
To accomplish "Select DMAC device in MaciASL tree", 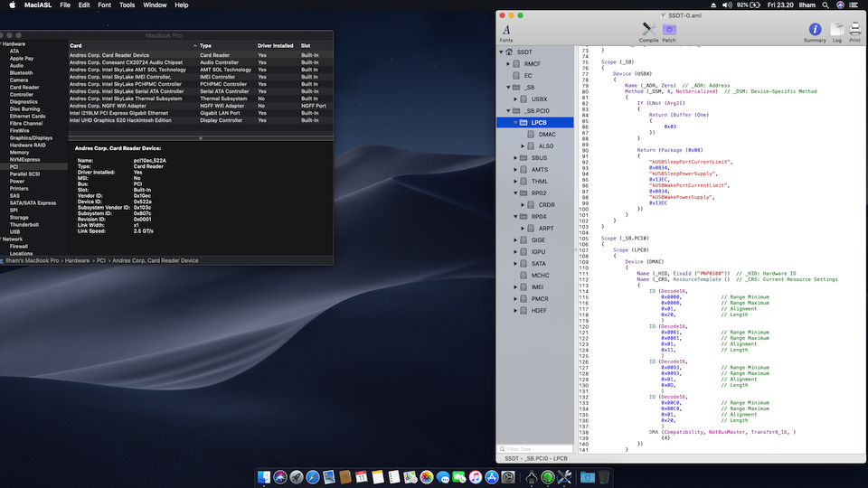I will (547, 135).
